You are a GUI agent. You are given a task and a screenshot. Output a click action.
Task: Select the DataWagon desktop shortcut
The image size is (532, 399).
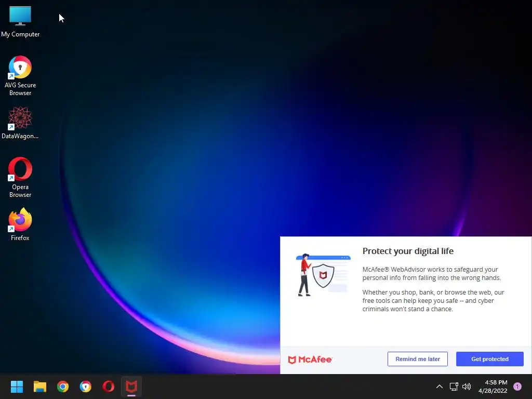click(20, 123)
